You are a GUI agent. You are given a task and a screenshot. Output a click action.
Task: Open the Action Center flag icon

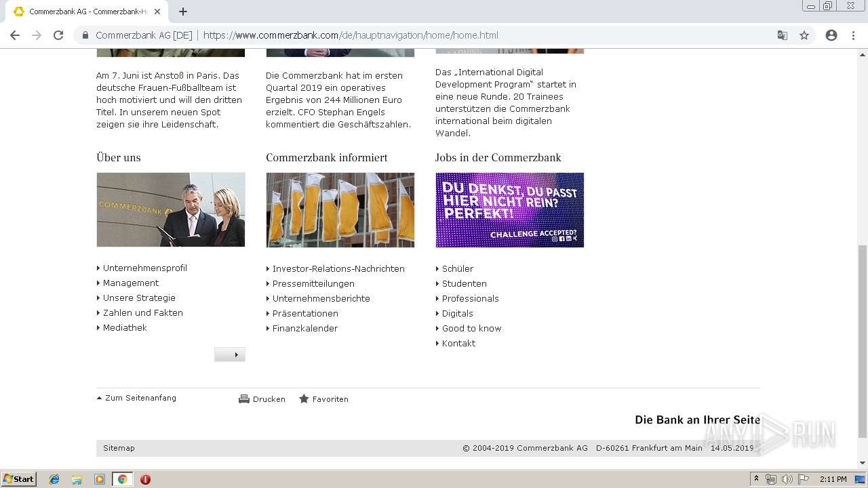coord(804,479)
